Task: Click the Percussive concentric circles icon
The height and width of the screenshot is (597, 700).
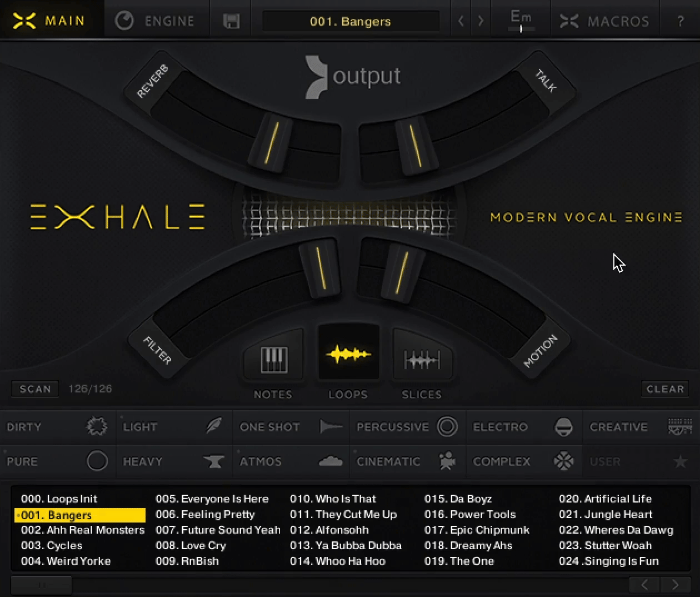Action: pos(447,426)
